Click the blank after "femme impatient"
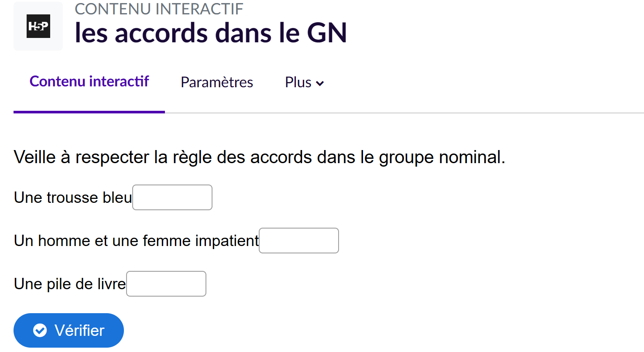This screenshot has width=644, height=352. pos(299,241)
